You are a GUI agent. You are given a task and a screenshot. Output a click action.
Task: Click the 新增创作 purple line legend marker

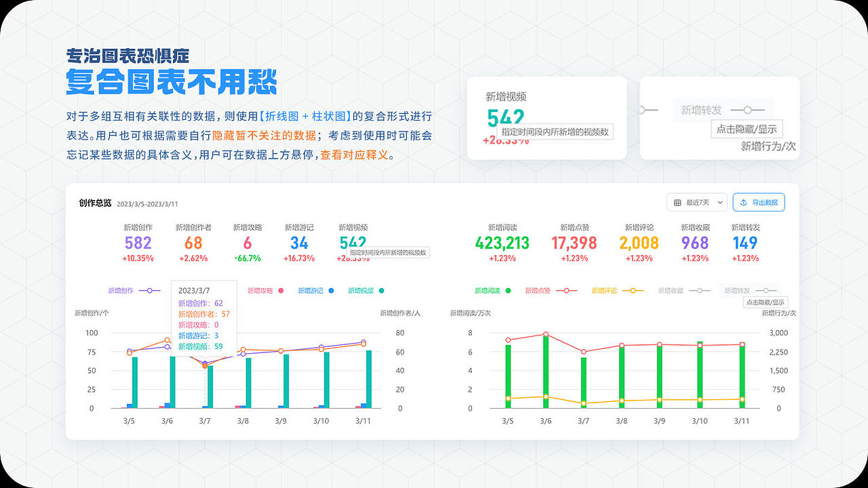pyautogui.click(x=150, y=290)
